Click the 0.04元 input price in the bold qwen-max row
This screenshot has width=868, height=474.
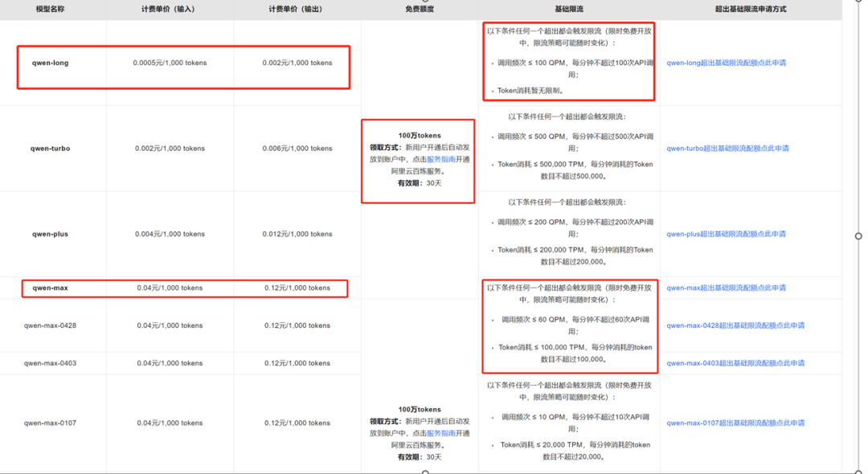click(x=170, y=288)
